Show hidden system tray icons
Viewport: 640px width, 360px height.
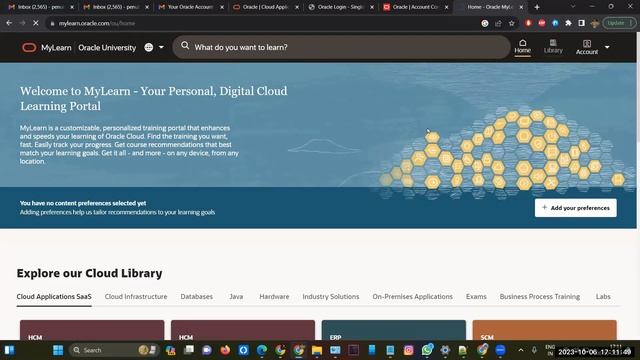(520, 350)
